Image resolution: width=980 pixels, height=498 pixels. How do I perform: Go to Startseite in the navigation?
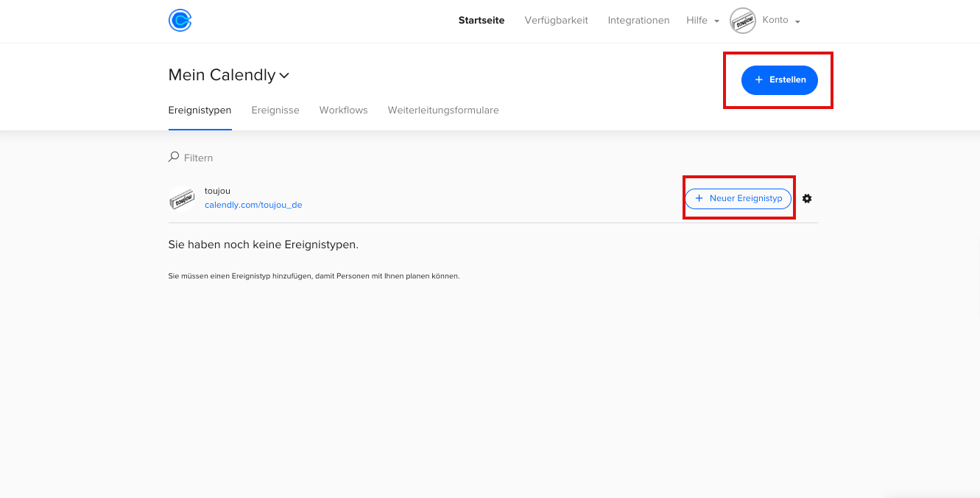[481, 21]
